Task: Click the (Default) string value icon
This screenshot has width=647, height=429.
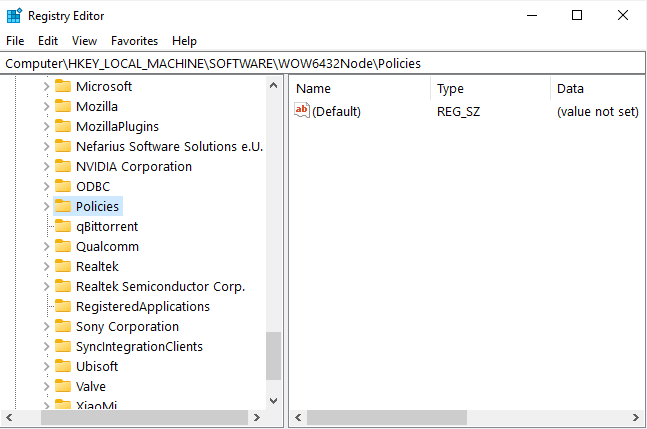Action: click(x=302, y=111)
